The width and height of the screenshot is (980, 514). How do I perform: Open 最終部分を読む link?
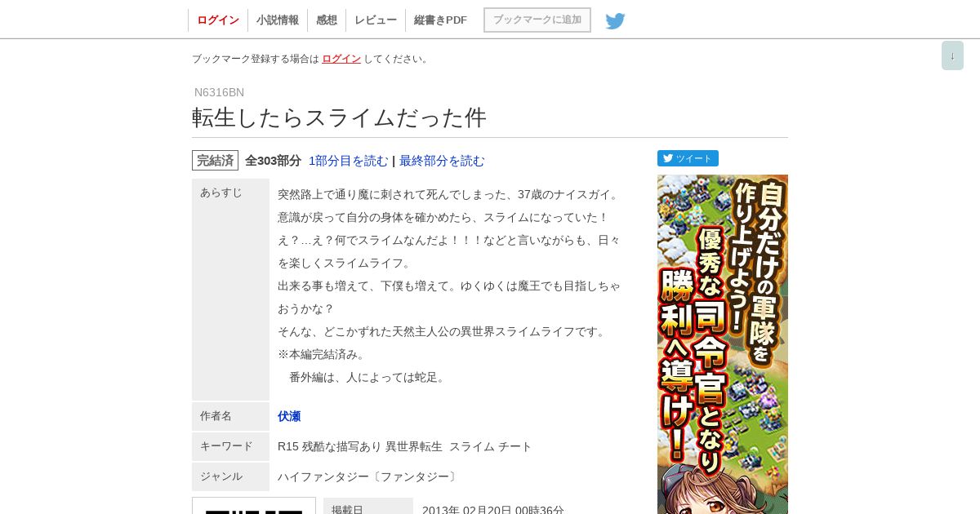442,161
